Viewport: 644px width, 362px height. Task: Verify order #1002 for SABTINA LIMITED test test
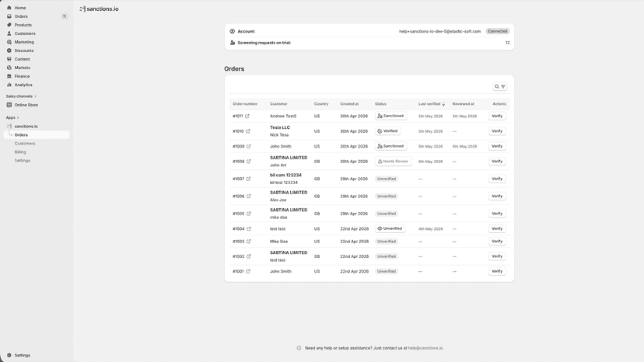pos(497,256)
